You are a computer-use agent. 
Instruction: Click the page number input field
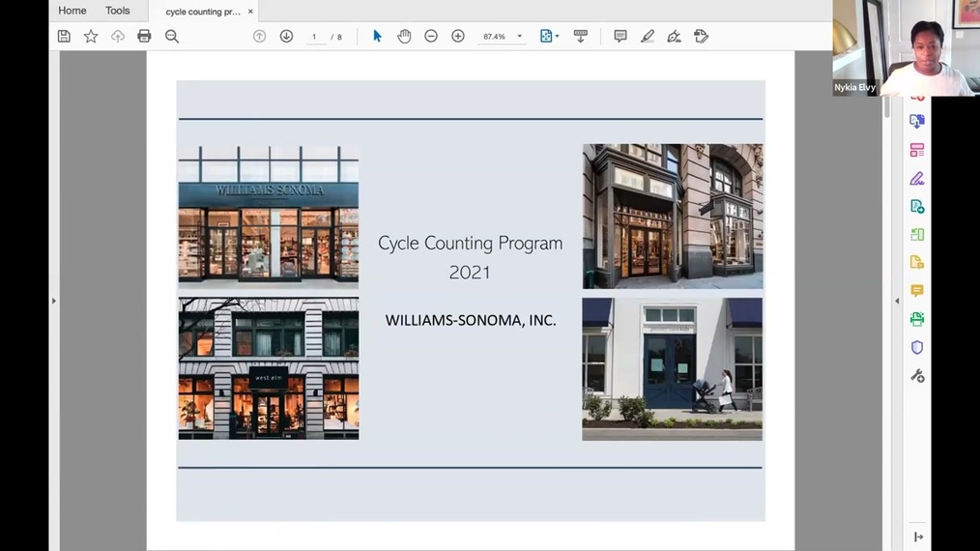click(x=314, y=37)
